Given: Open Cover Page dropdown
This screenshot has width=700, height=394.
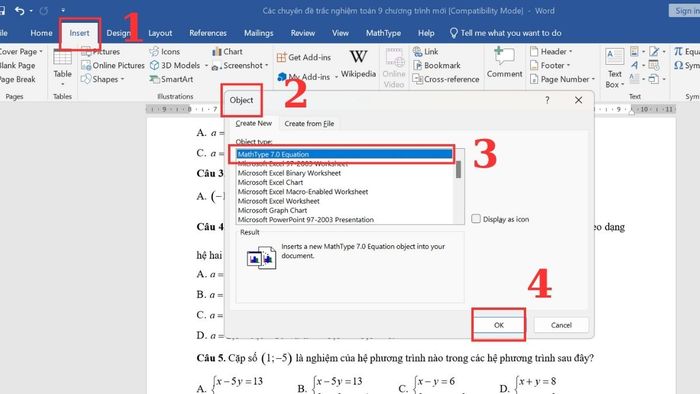Looking at the screenshot, I should point(21,52).
